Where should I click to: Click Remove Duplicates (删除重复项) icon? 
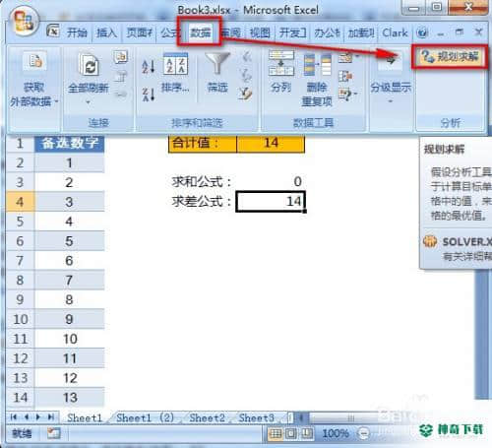pos(317,65)
